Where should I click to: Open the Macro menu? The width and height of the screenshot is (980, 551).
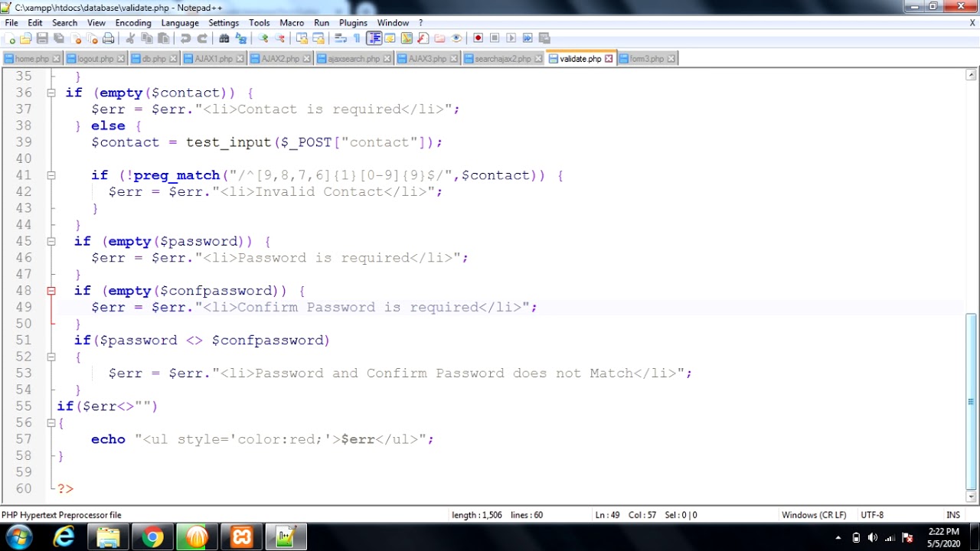[292, 23]
